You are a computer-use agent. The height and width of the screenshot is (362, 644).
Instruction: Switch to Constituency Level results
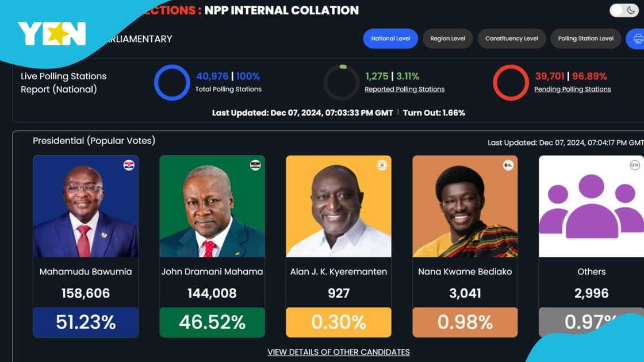pos(511,38)
